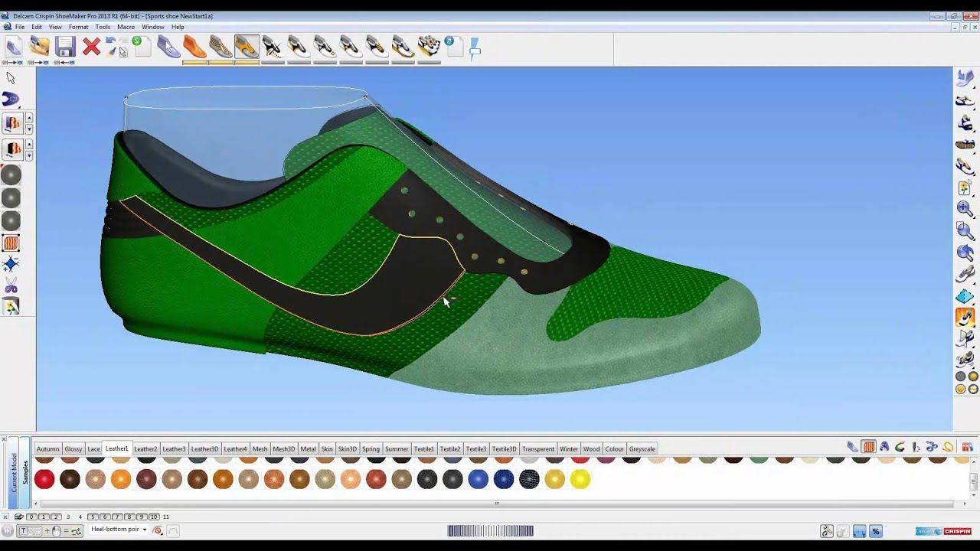Open the Heel-bottom point dropdown
Viewport: 980px width, 551px height.
point(145,530)
